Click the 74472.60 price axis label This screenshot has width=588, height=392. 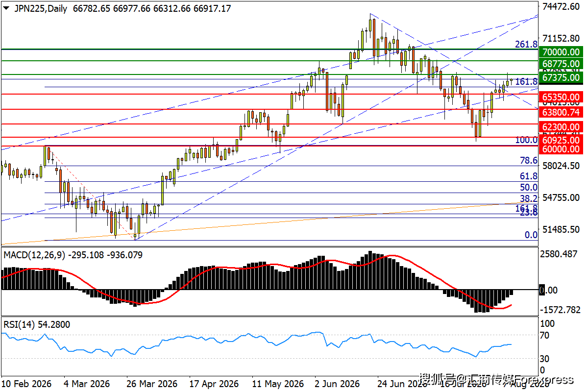pyautogui.click(x=562, y=6)
